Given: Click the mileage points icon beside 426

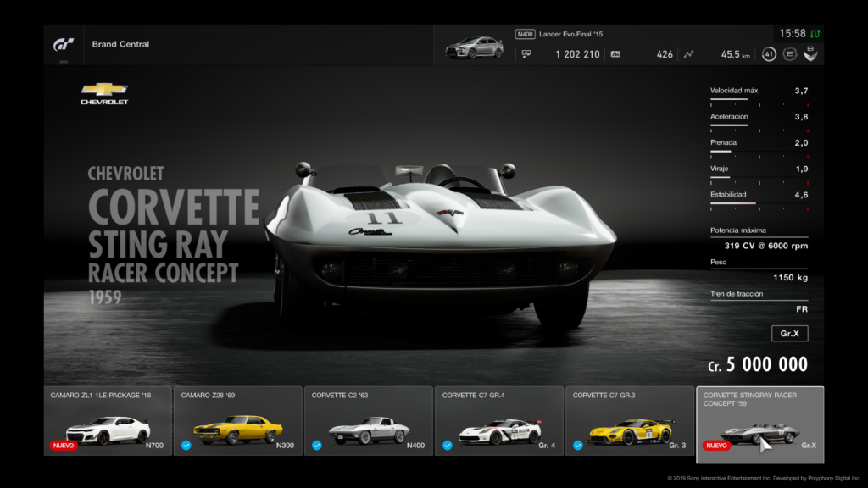Looking at the screenshot, I should click(615, 54).
